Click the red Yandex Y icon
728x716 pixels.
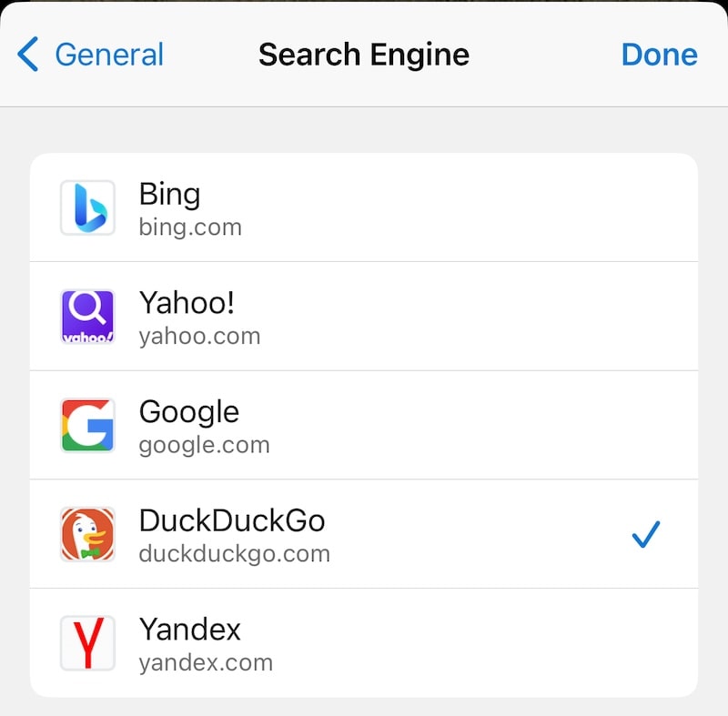(x=87, y=642)
